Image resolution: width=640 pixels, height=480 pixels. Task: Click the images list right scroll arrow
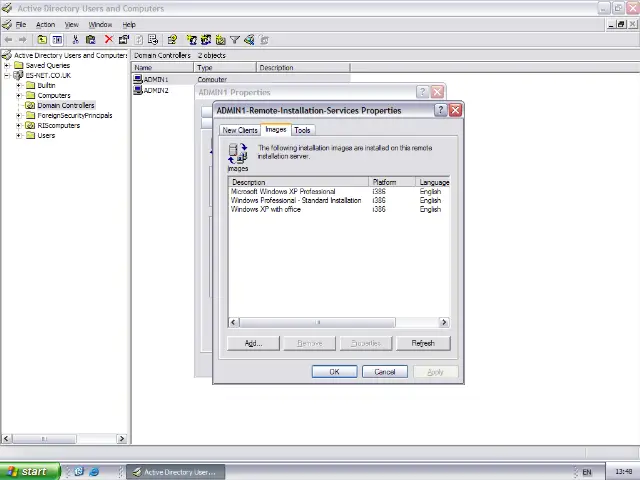point(444,322)
